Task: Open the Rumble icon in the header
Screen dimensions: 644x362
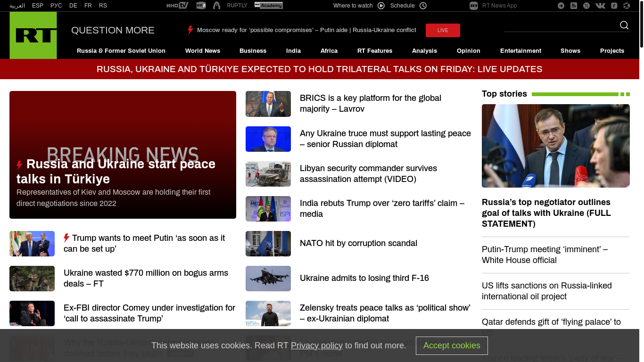Action: tap(614, 6)
